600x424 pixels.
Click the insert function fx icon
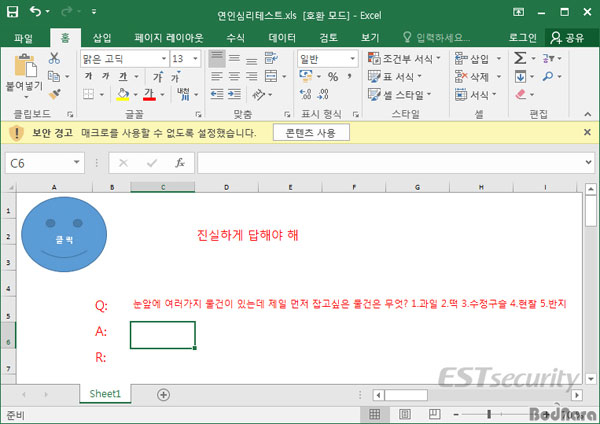(179, 163)
